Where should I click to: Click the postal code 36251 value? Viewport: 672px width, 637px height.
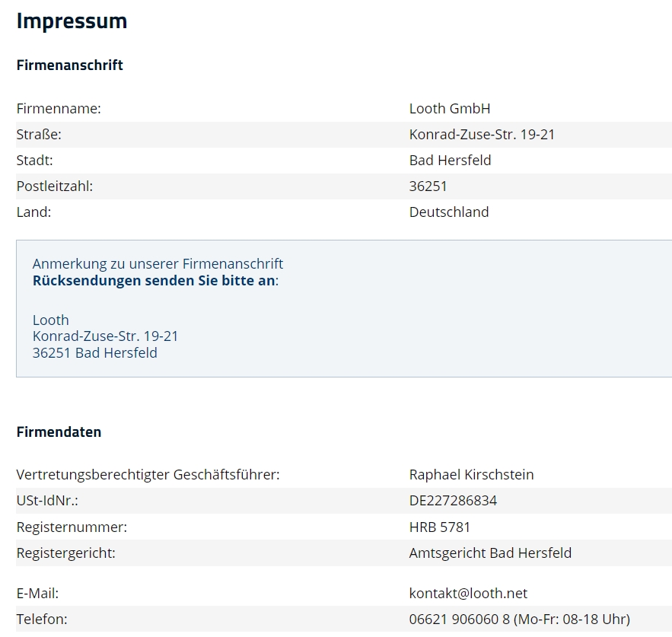pyautogui.click(x=428, y=186)
